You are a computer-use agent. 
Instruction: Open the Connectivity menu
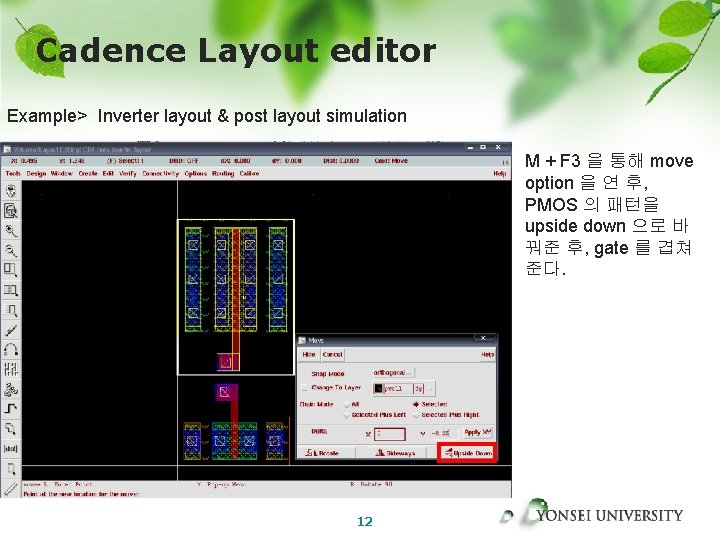click(160, 174)
